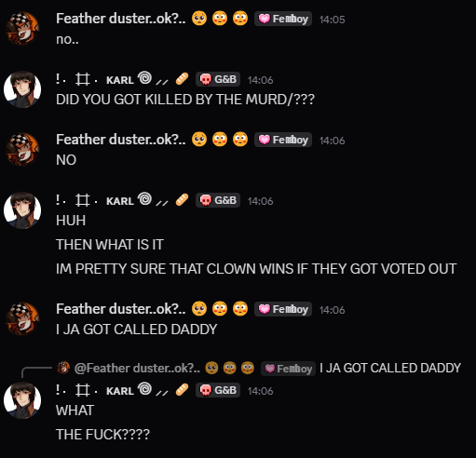Screen dimensions: 476x458
Task: Open the Feather duster avatar on the "no.." message
Action: pos(22,28)
